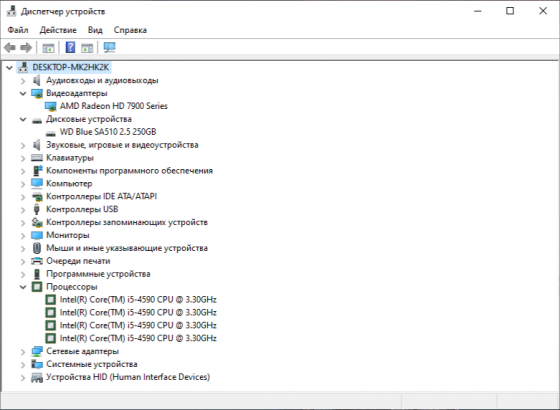The height and width of the screenshot is (410, 560).
Task: Click the scan for hardware changes monitor icon
Action: point(109,48)
